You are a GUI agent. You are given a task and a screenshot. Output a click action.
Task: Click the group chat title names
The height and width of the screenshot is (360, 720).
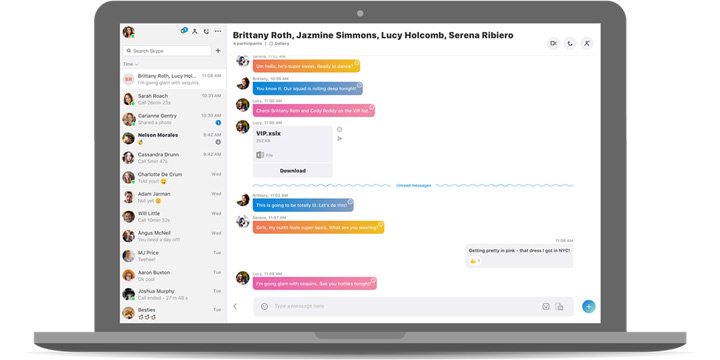pyautogui.click(x=373, y=35)
